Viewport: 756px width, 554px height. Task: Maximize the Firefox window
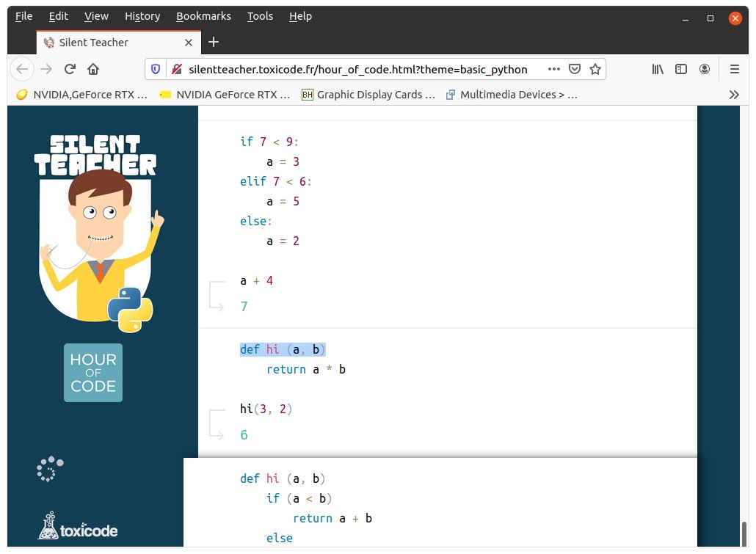[710, 18]
